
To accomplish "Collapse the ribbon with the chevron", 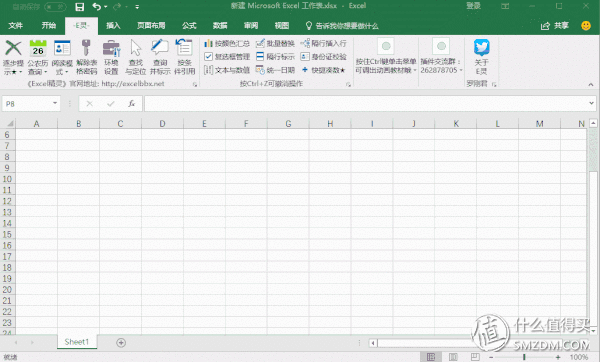I will [591, 85].
